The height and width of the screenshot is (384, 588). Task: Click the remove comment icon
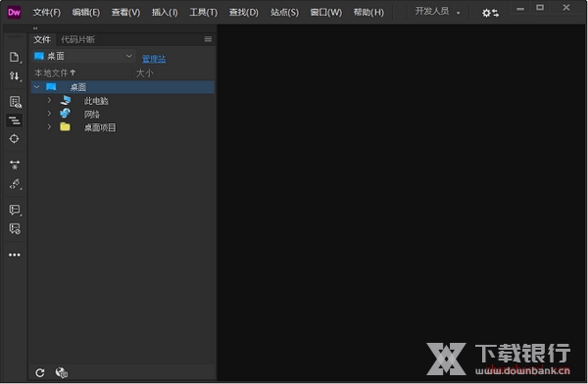(x=15, y=228)
